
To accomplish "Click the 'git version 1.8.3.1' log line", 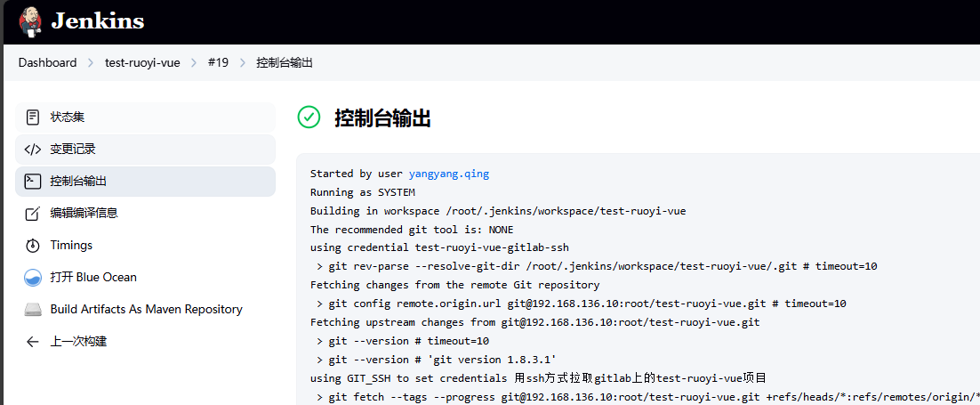I will (x=437, y=360).
